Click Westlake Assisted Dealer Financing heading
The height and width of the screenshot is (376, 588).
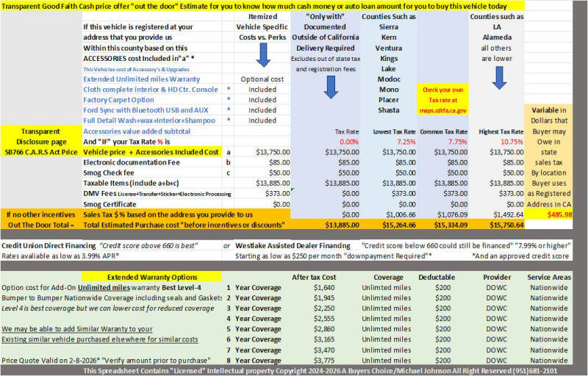coord(293,246)
